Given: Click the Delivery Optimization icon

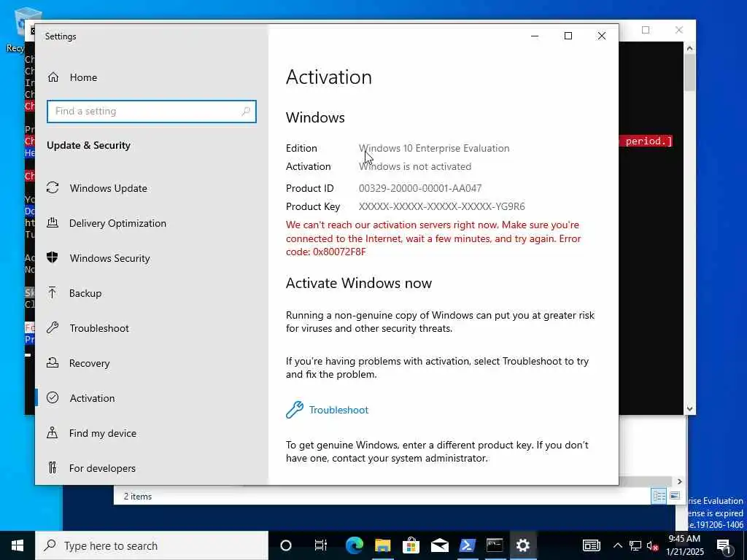Looking at the screenshot, I should click(53, 222).
